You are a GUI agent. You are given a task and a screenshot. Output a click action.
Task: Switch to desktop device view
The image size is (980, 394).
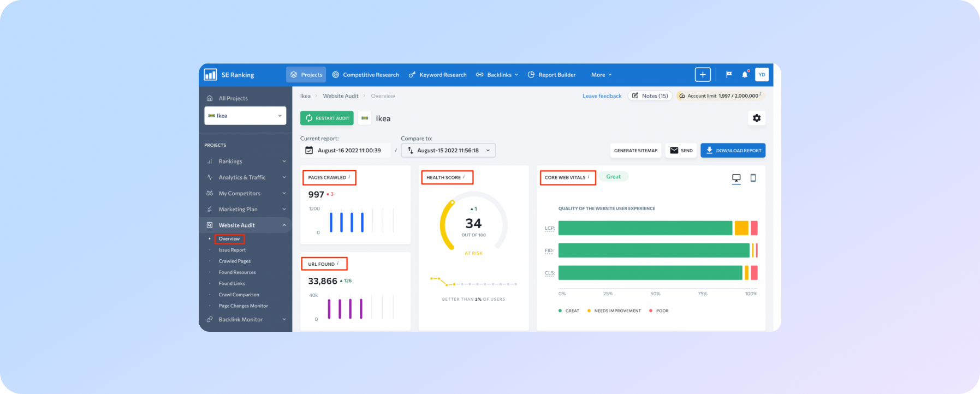tap(736, 178)
